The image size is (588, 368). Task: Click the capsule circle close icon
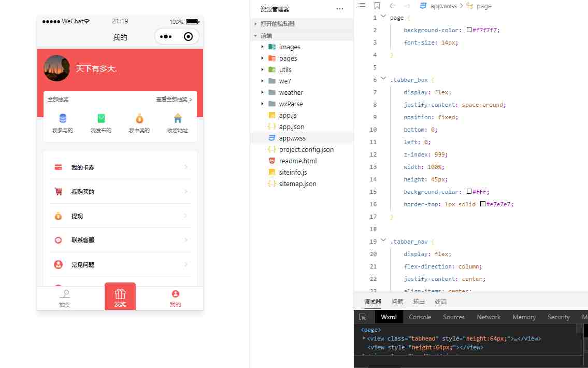(188, 37)
